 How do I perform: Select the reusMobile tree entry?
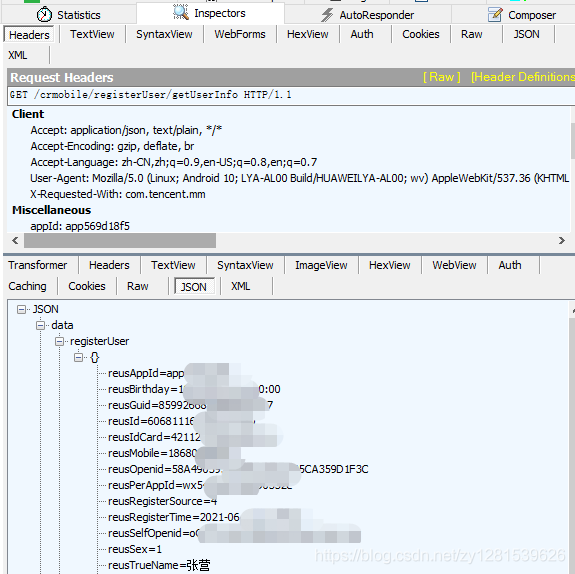[153, 453]
